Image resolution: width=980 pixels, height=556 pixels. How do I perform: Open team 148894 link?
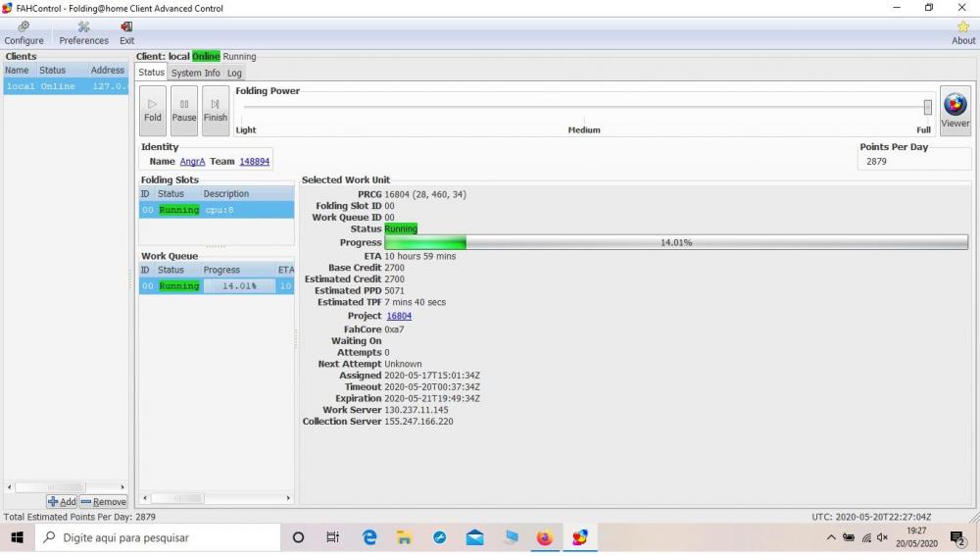[x=255, y=162]
